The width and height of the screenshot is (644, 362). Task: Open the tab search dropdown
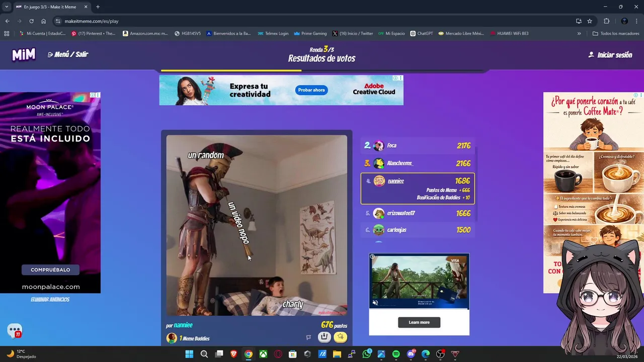click(7, 7)
